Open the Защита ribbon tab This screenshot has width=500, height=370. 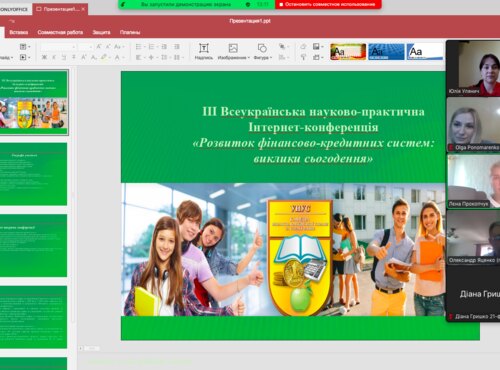click(x=101, y=32)
